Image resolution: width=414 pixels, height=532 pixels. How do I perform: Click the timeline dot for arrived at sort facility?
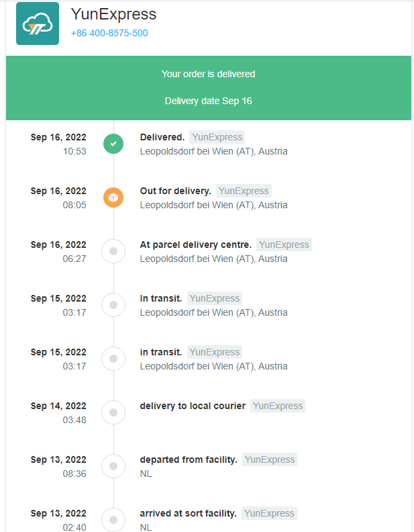coord(113,520)
